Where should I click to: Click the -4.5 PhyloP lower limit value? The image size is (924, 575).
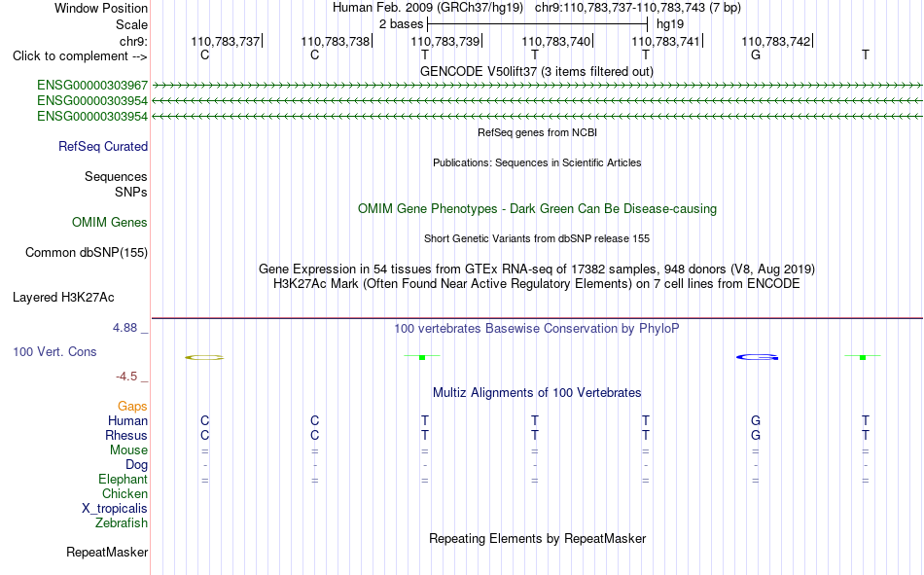click(x=126, y=377)
